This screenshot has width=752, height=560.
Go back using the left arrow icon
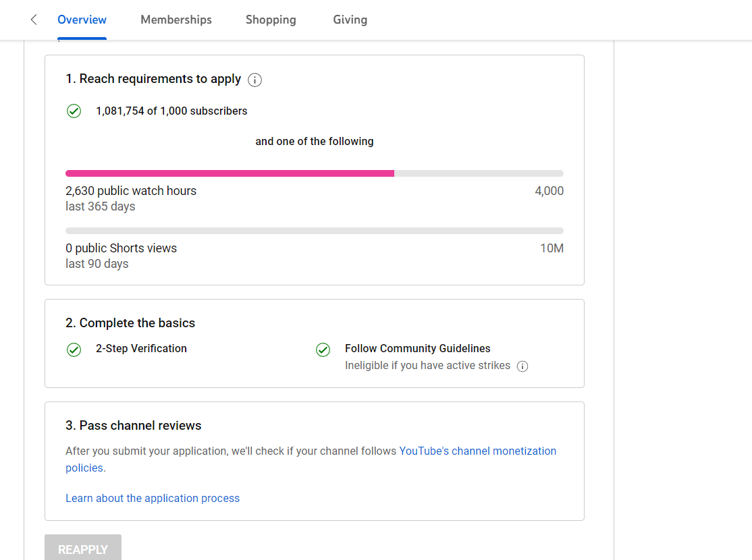pos(34,20)
